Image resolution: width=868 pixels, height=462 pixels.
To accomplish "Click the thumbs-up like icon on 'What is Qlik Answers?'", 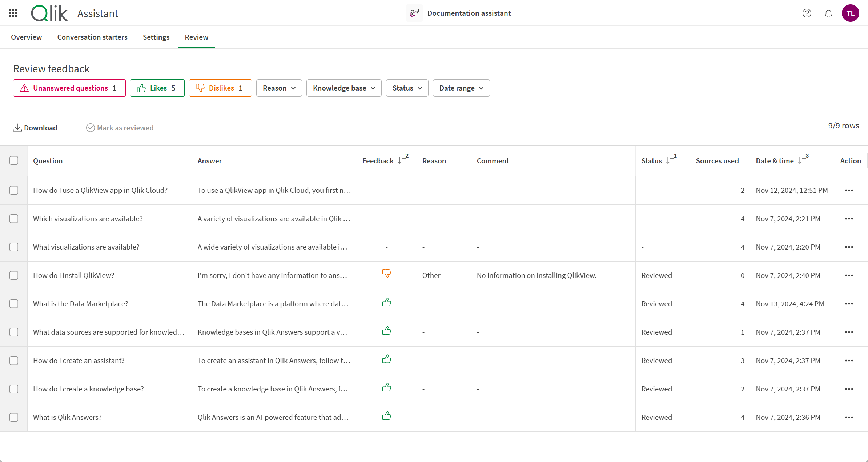I will (386, 416).
